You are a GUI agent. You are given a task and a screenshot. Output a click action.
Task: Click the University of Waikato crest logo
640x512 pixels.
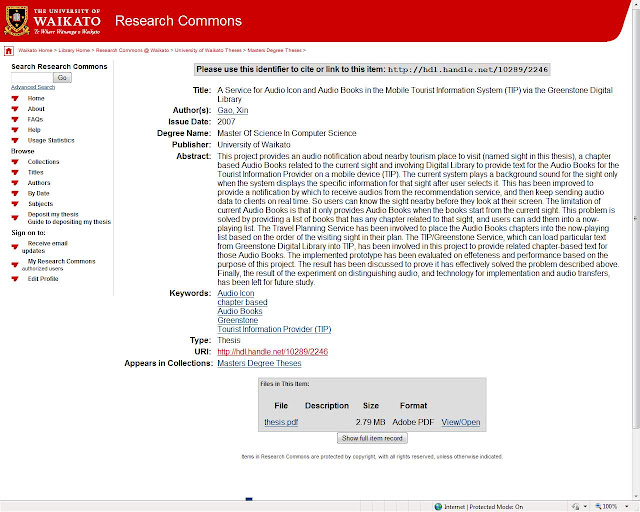16,20
